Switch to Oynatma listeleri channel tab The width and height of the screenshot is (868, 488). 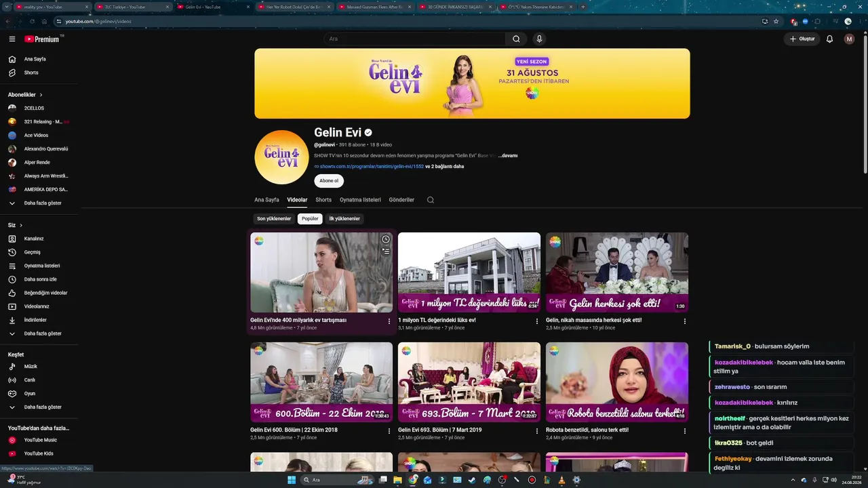pos(360,200)
